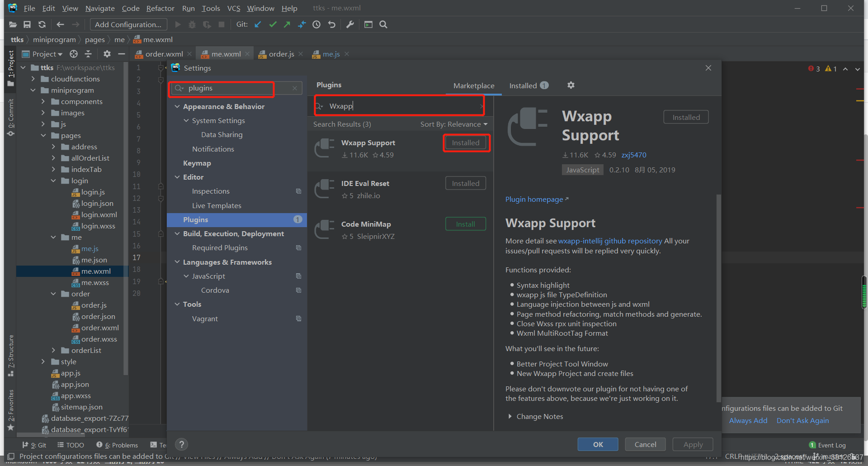The height and width of the screenshot is (466, 868).
Task: Open IDE settings via the wrench icon
Action: (350, 24)
